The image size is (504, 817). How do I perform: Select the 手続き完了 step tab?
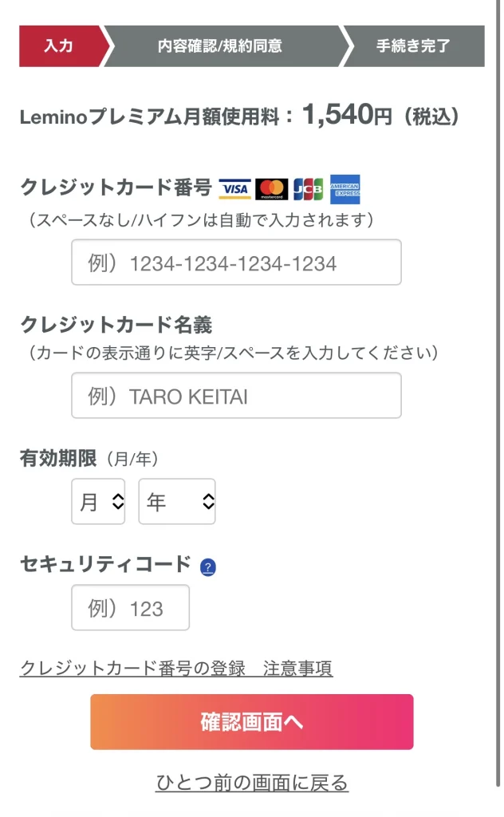click(x=413, y=45)
